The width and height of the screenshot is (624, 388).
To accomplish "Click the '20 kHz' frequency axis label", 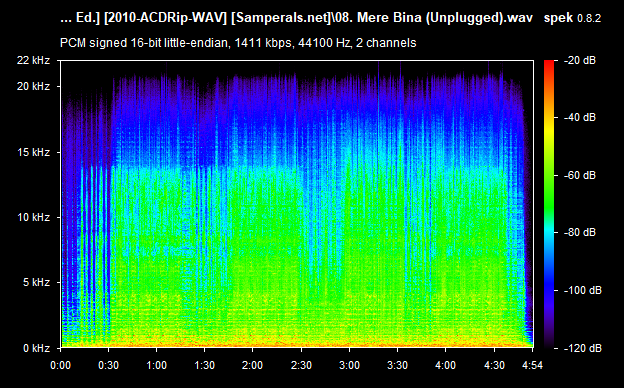I will coord(33,86).
